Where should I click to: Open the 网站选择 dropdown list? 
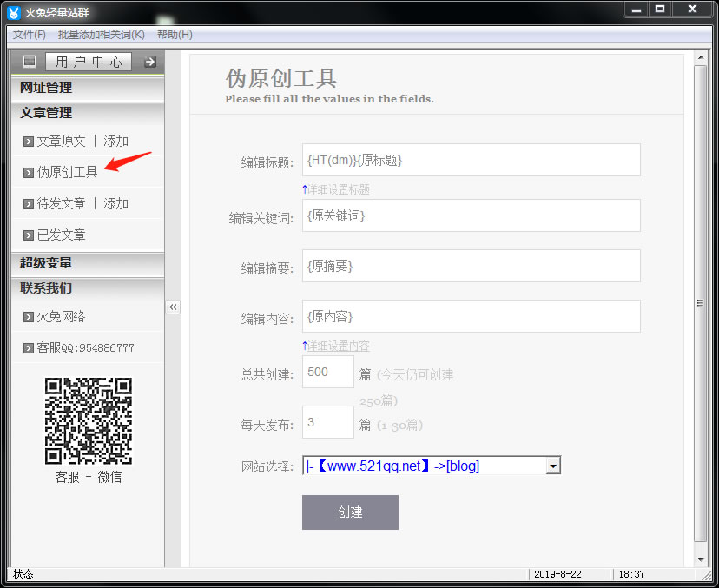coord(552,466)
